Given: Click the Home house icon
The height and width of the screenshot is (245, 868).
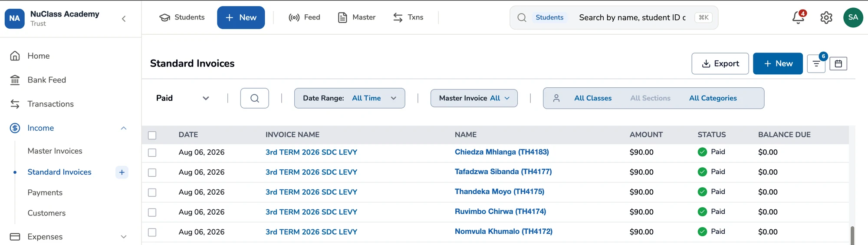Looking at the screenshot, I should [x=15, y=56].
